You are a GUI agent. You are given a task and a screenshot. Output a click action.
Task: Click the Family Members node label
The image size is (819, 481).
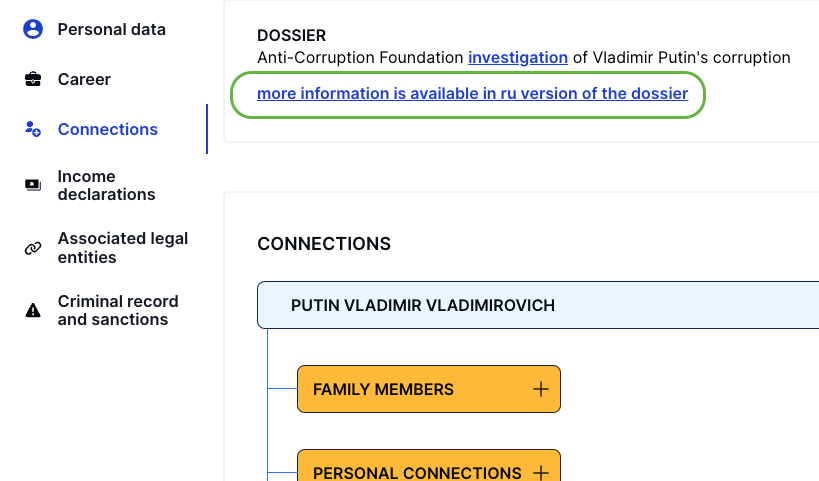click(383, 389)
